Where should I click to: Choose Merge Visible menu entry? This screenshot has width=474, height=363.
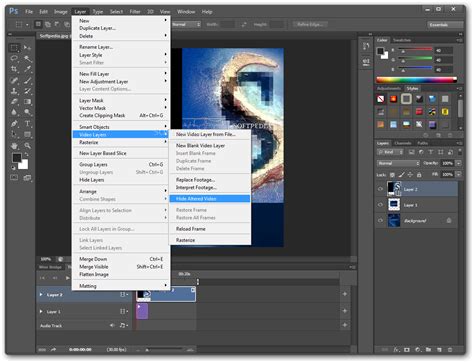(120, 267)
